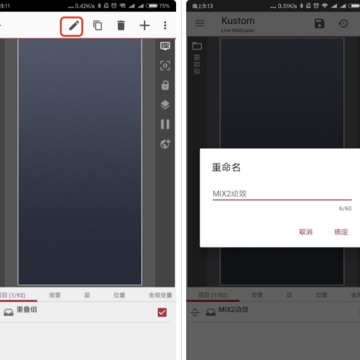Tap 取消 in the 重命名 dialog
Screen dimensions: 360x360
306,232
